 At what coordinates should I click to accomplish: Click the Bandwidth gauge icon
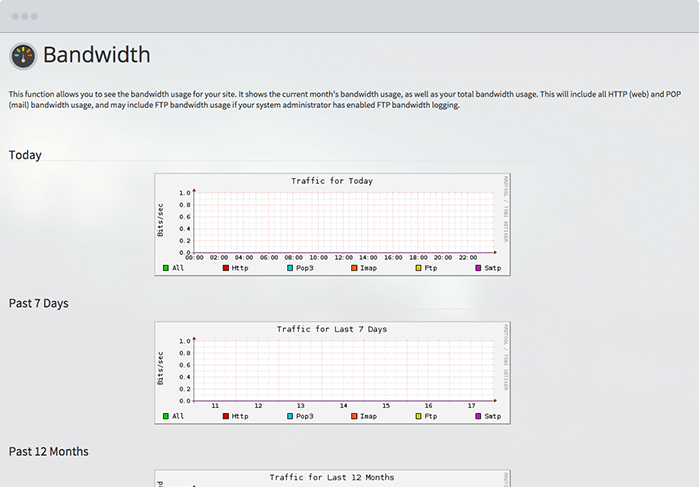click(x=23, y=56)
